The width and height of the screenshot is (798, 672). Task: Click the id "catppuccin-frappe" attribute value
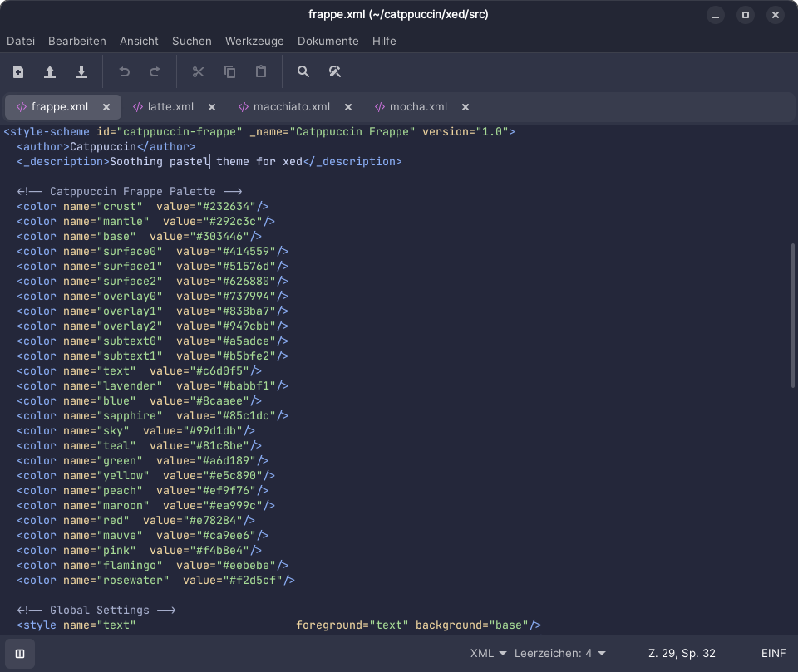tap(180, 132)
